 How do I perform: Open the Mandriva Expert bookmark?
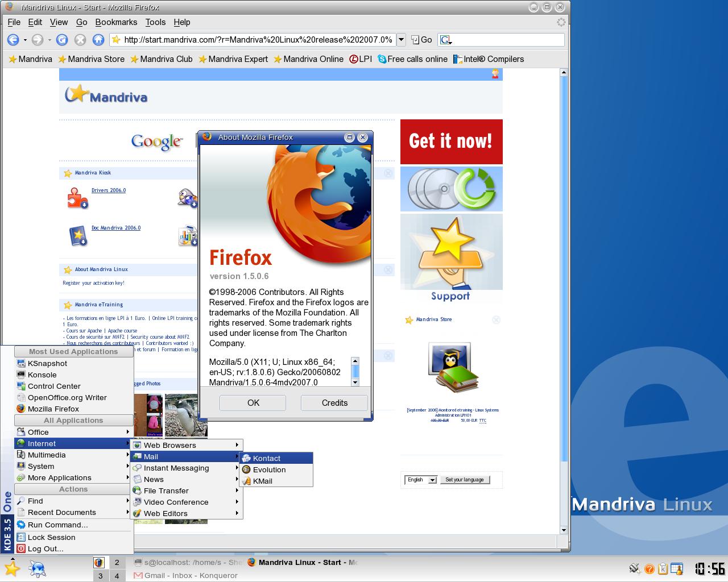(x=233, y=59)
